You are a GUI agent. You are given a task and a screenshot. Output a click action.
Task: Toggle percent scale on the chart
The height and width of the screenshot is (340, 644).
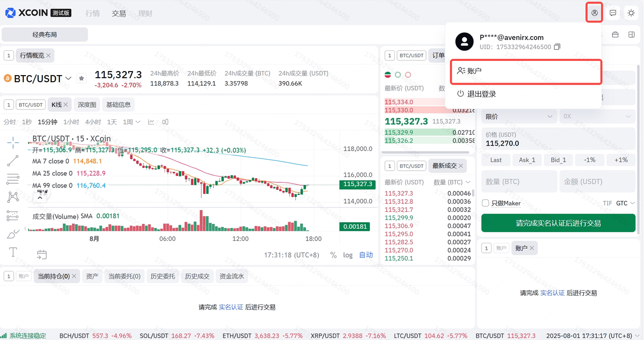coord(333,255)
